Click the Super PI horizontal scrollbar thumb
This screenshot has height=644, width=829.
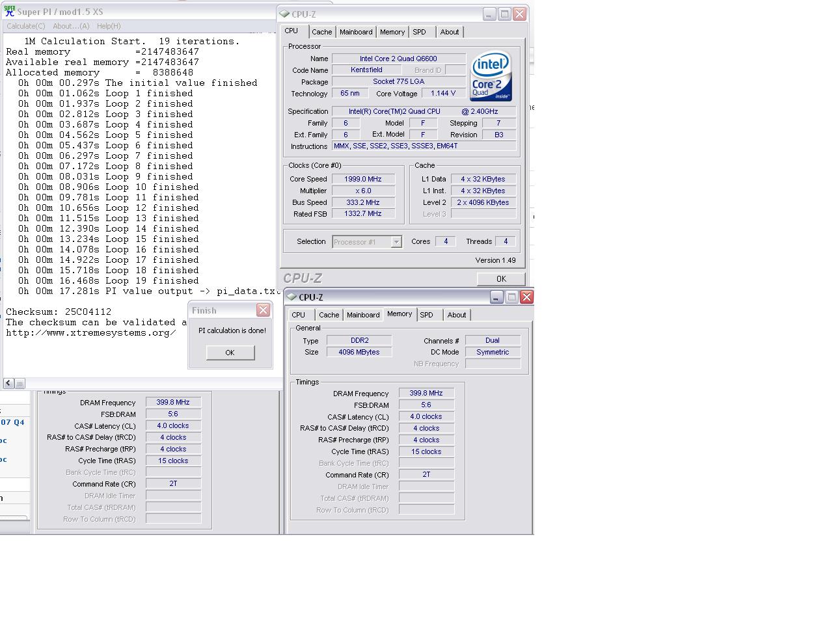pos(20,383)
